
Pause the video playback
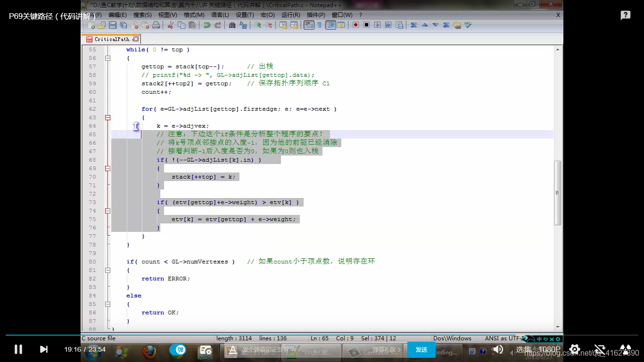pyautogui.click(x=18, y=349)
